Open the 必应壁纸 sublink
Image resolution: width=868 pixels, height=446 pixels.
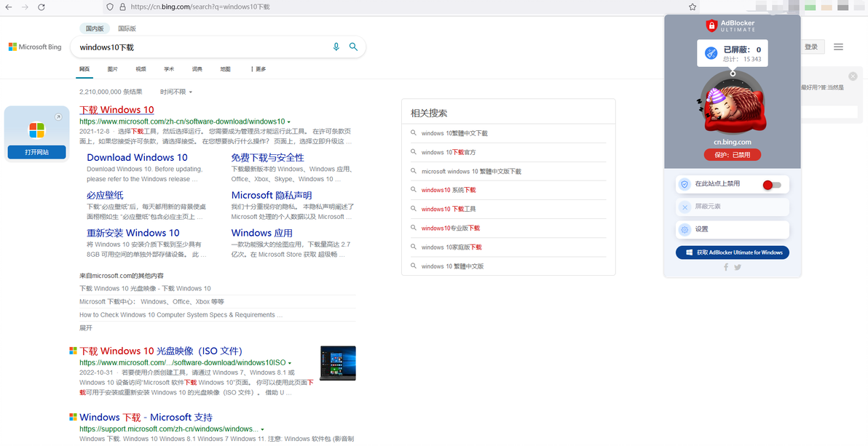105,195
